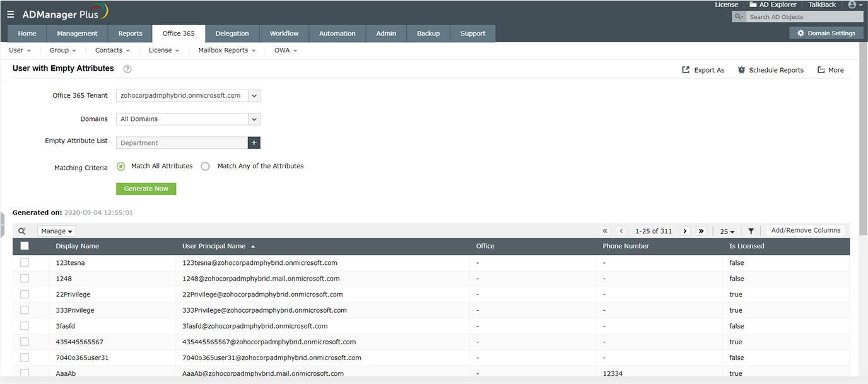Select Match Any of the Attributes
Viewport: 868px width, 384px height.
point(205,166)
